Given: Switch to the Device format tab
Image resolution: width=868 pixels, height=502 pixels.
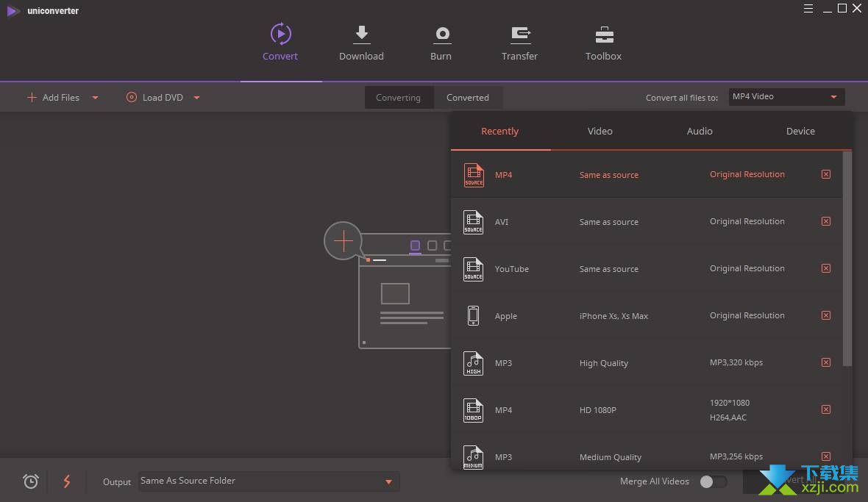Looking at the screenshot, I should tap(800, 131).
